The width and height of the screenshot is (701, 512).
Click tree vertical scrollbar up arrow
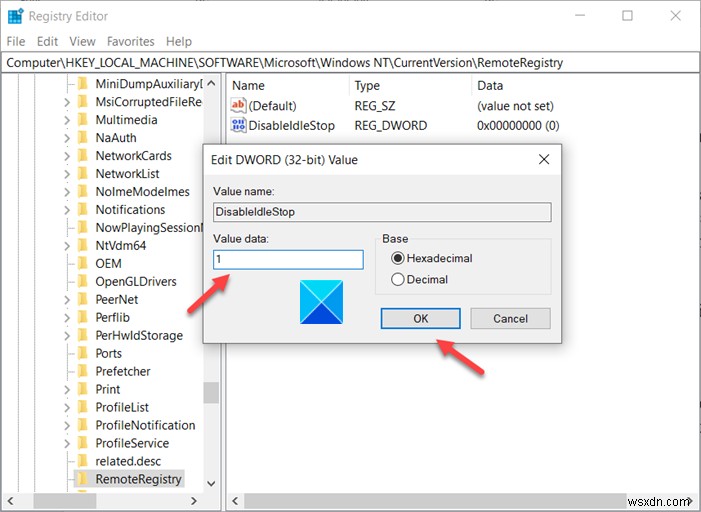(x=211, y=83)
